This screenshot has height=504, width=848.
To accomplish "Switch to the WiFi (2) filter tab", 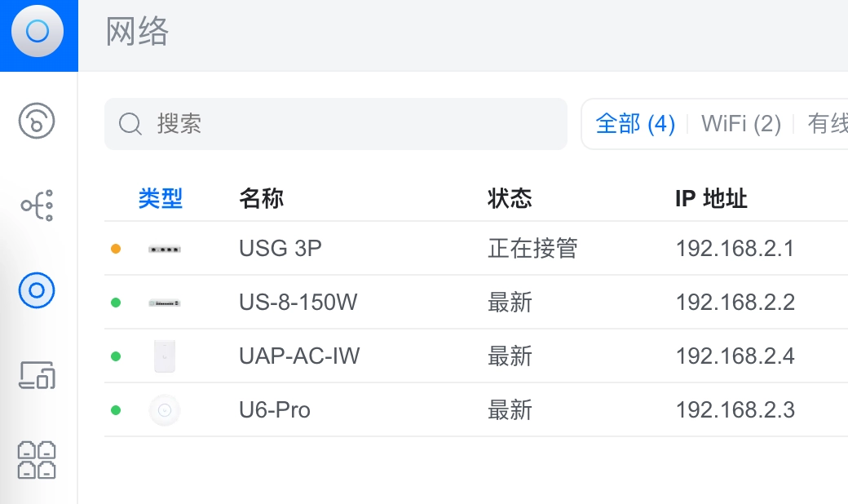I will pos(740,123).
